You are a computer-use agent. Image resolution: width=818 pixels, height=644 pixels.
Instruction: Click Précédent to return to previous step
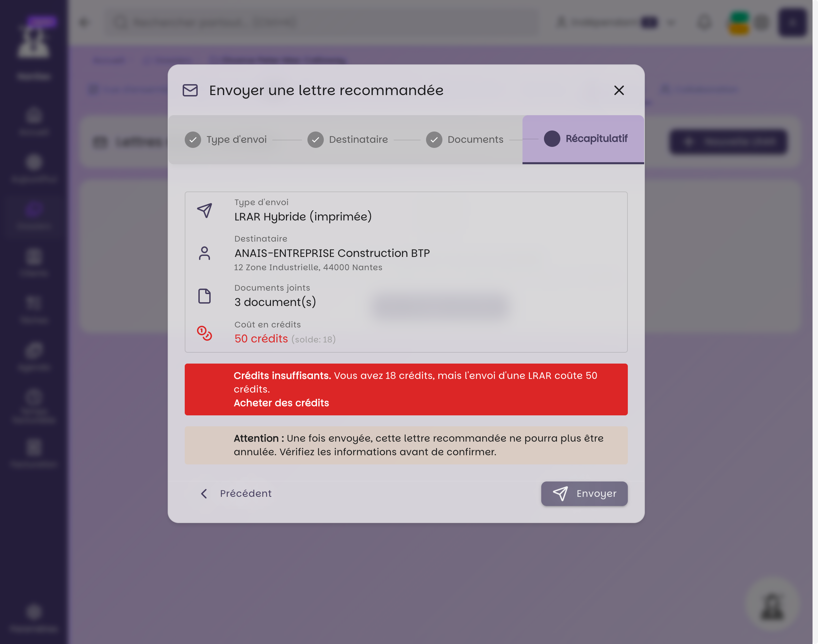click(x=244, y=493)
